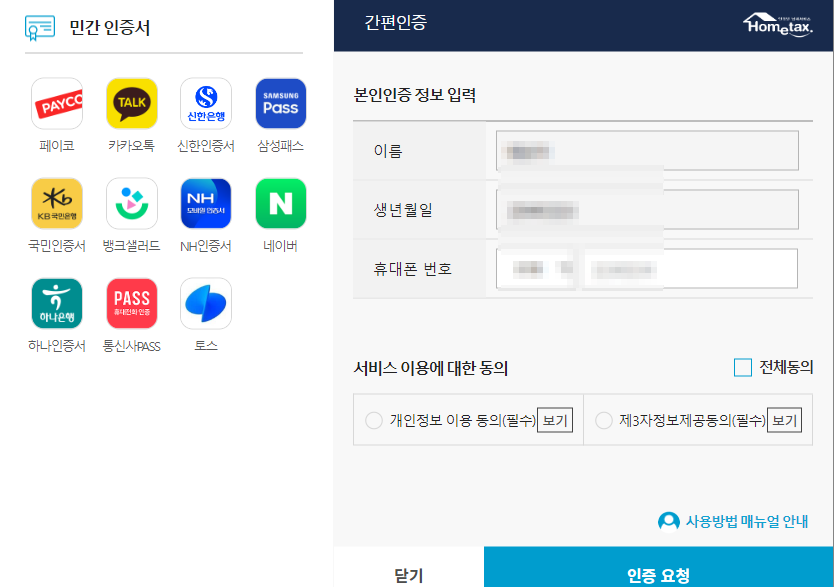Viewport: 834px width, 587px height.
Task: View 제3자정보제공동의 details with 보기
Action: coord(785,420)
